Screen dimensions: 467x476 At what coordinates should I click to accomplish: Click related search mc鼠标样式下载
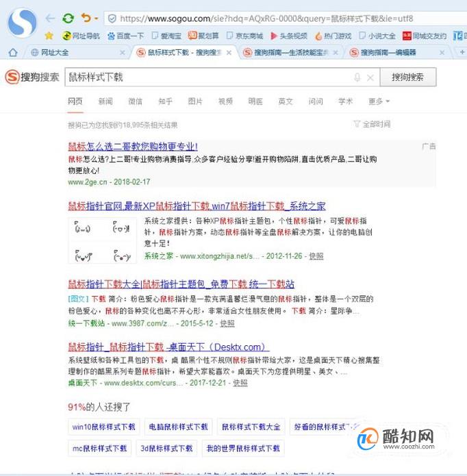pyautogui.click(x=99, y=449)
